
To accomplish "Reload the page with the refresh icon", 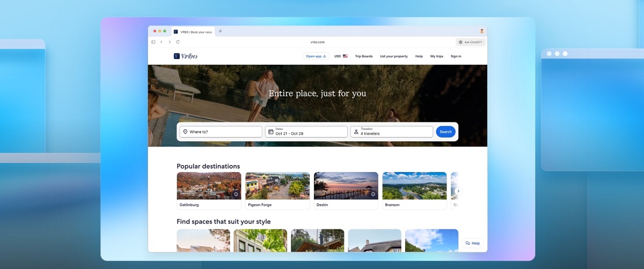I will pos(178,42).
